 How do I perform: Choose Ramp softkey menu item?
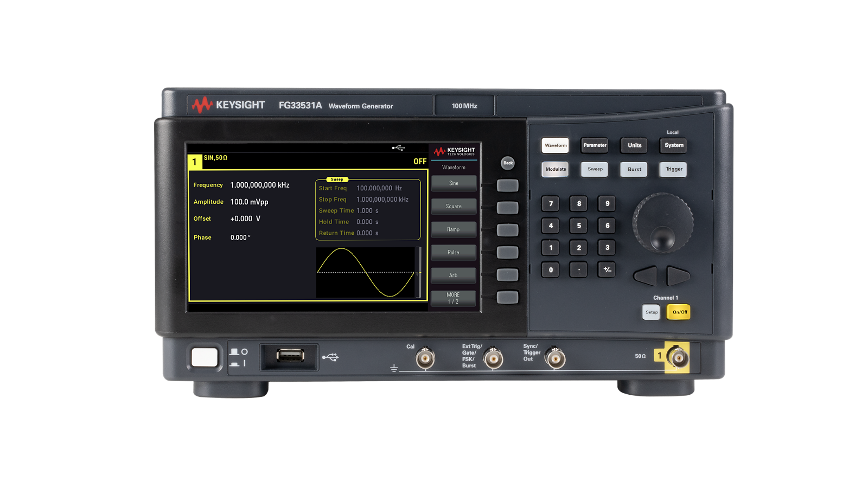[x=454, y=229]
